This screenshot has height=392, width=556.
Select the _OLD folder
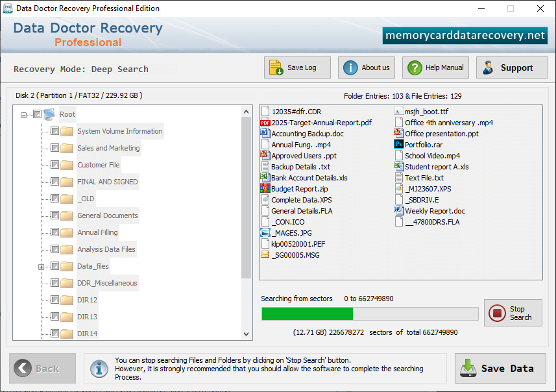[86, 199]
